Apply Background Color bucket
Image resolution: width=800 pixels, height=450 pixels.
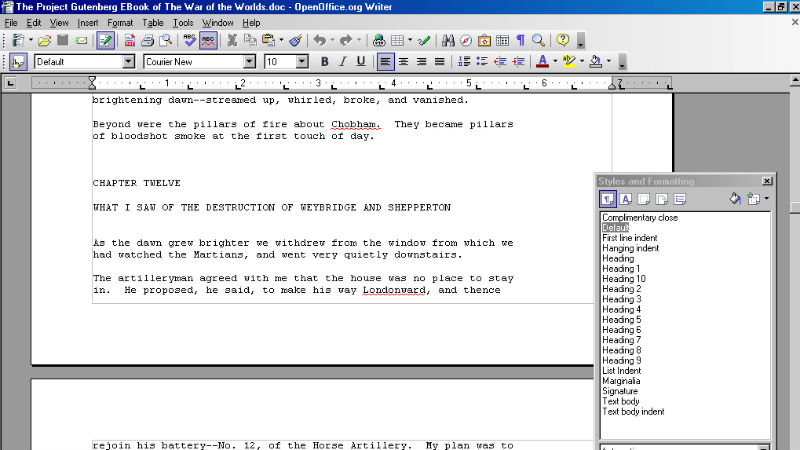595,62
